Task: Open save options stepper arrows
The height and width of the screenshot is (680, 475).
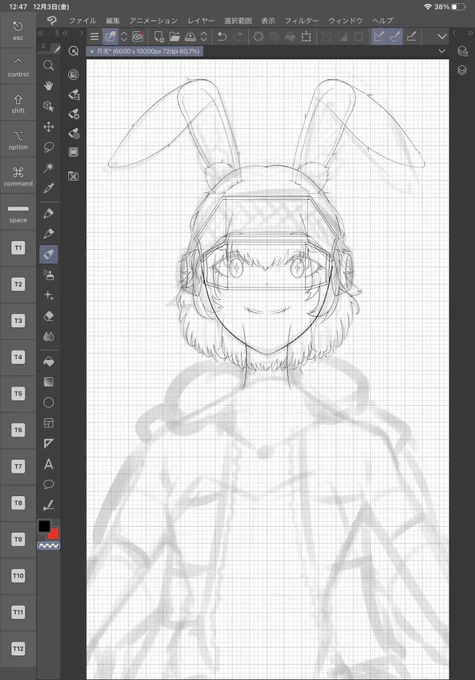Action: [x=203, y=36]
